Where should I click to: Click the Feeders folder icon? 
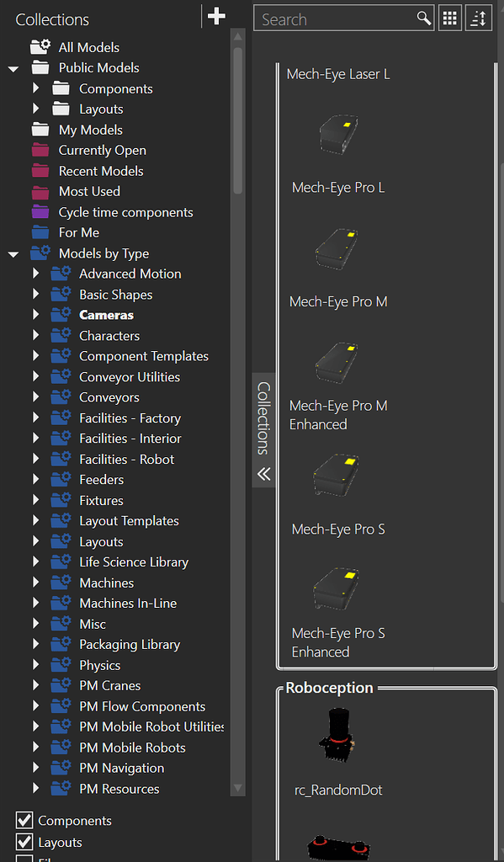point(61,479)
